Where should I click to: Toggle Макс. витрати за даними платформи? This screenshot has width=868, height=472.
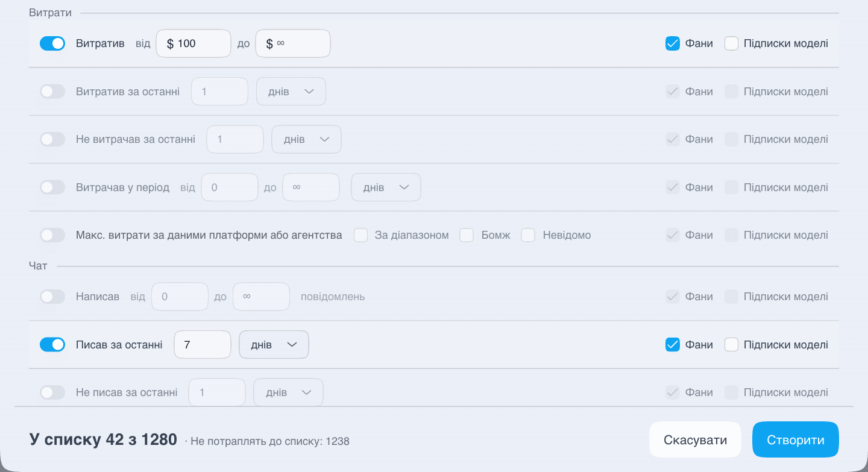click(52, 235)
